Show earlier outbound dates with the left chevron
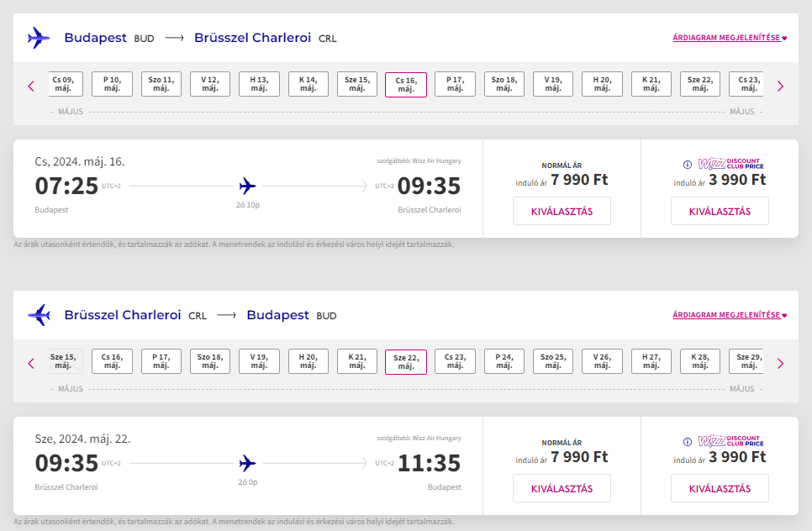 coord(31,87)
